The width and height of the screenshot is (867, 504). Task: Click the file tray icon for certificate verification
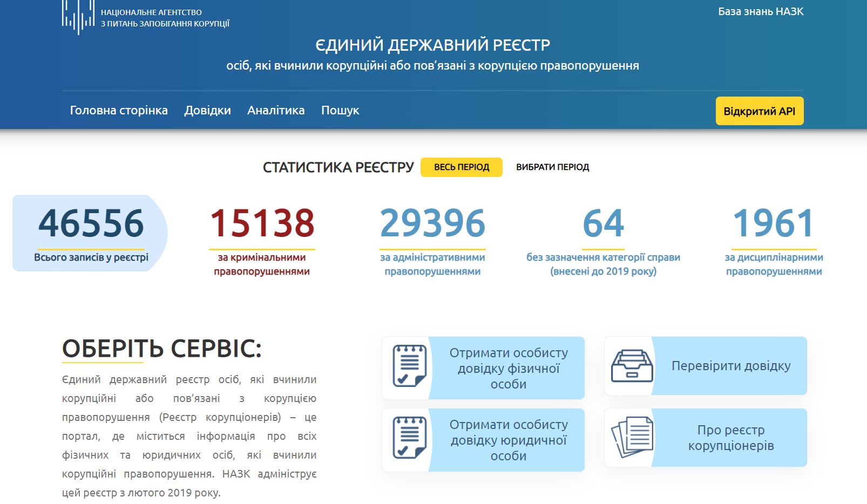point(632,366)
